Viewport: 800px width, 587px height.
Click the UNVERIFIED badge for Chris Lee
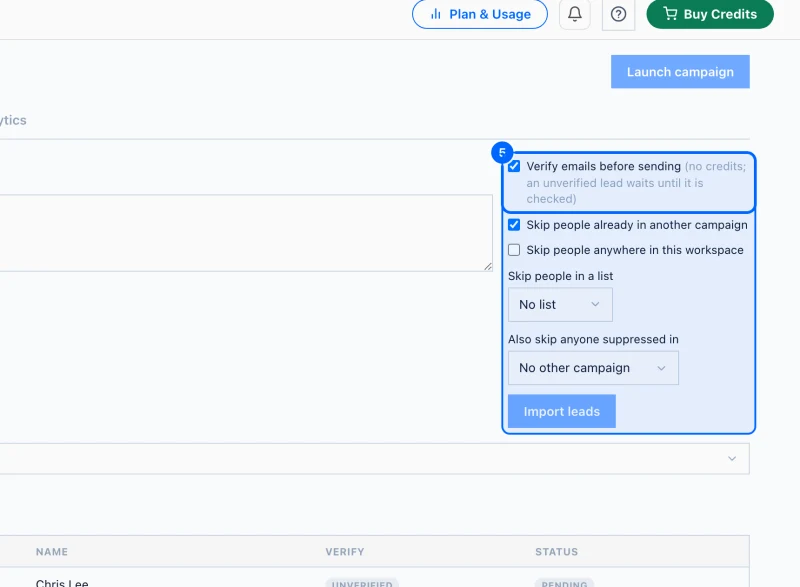point(362,583)
